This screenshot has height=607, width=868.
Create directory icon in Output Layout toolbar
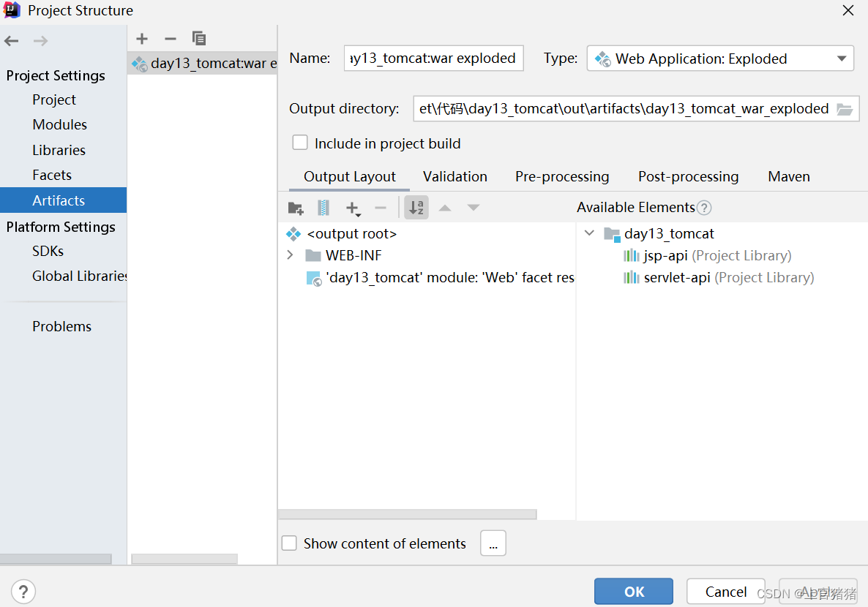click(296, 208)
